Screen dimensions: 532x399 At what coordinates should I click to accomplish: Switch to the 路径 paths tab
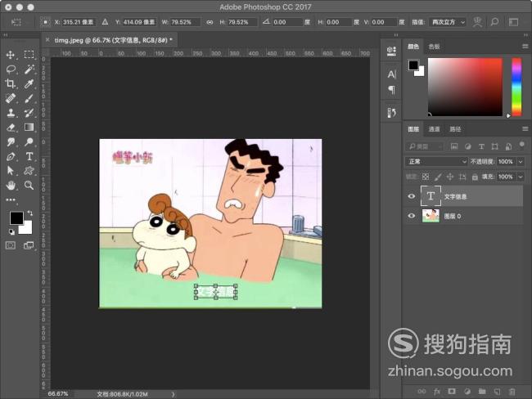pos(455,129)
